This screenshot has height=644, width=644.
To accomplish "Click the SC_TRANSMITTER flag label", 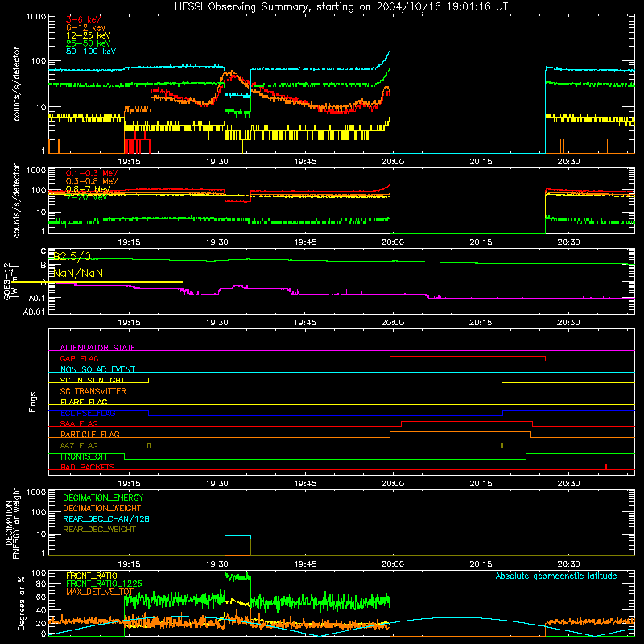I will [93, 391].
